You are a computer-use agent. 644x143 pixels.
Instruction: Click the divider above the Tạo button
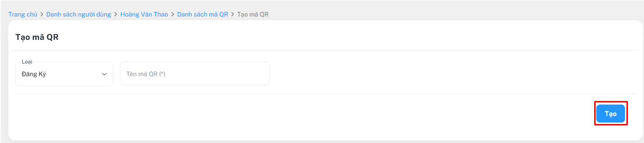click(x=326, y=93)
